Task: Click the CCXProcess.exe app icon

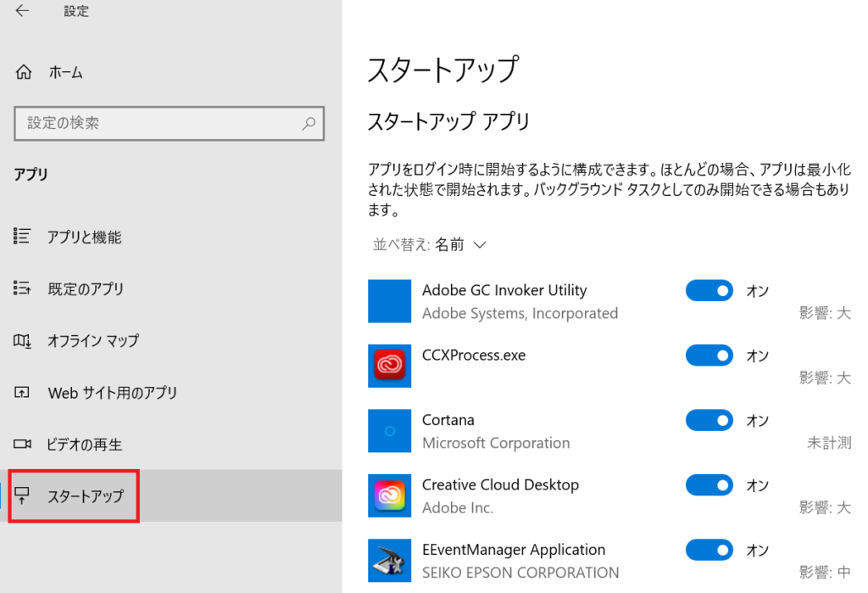Action: click(389, 366)
